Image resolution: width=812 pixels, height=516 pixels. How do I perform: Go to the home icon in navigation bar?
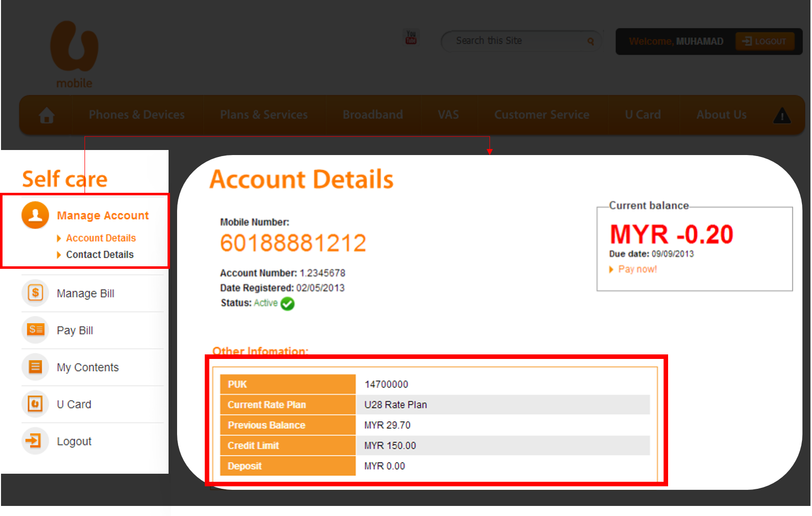(47, 115)
